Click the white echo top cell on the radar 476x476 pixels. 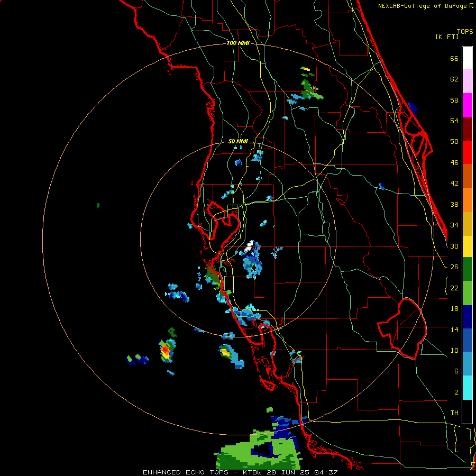coord(250,246)
